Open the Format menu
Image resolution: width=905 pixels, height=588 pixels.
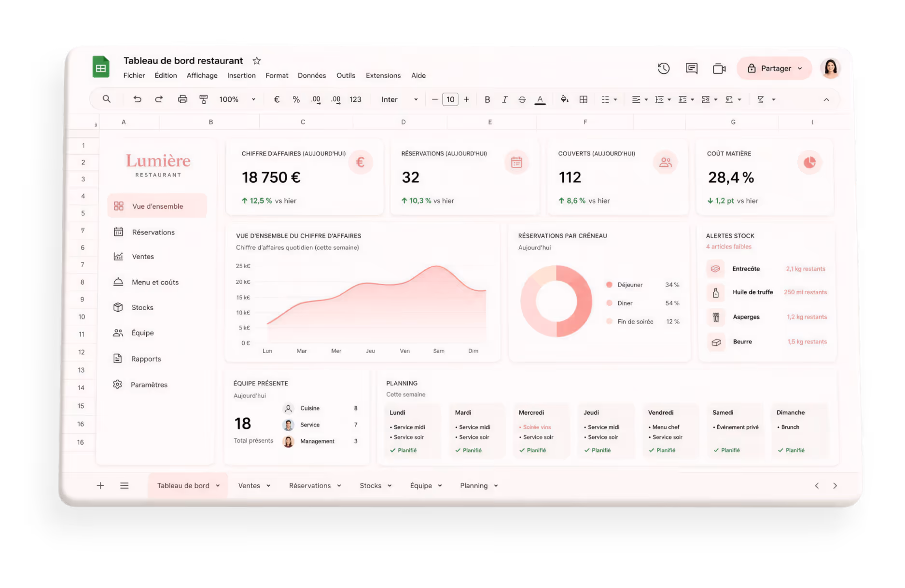[277, 75]
